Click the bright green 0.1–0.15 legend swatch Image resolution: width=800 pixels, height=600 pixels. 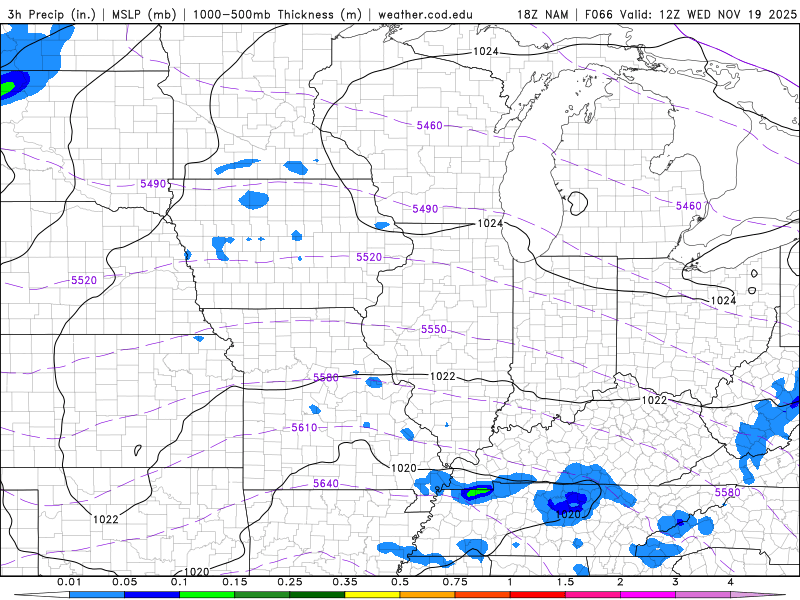(207, 595)
